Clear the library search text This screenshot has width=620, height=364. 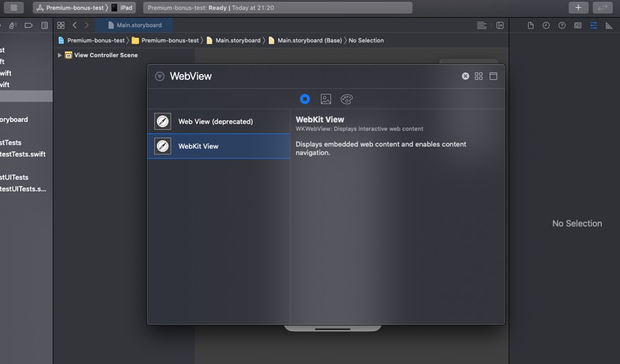pyautogui.click(x=465, y=76)
